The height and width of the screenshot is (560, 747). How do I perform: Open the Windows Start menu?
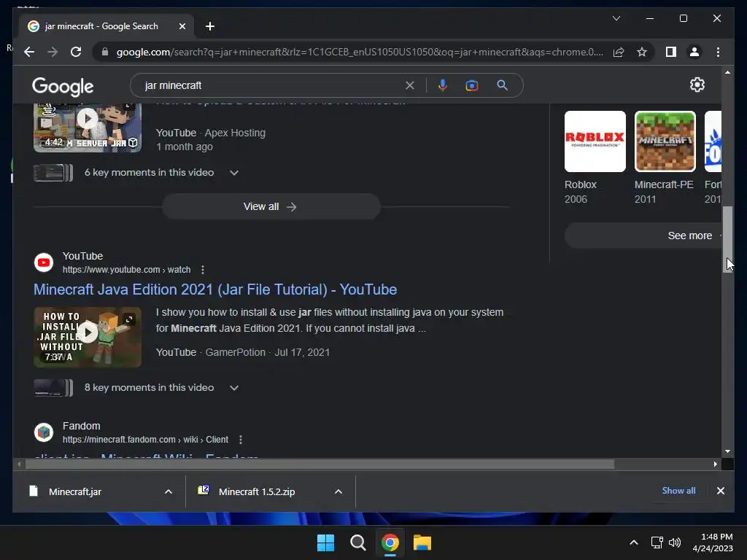click(326, 542)
